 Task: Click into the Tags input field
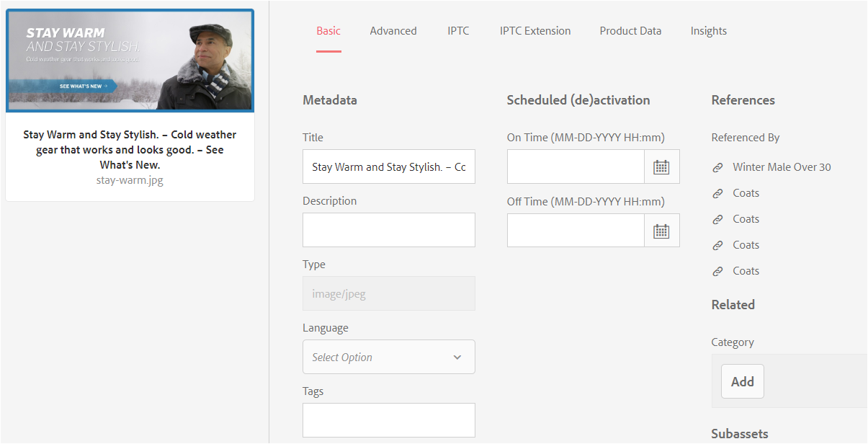click(x=388, y=419)
